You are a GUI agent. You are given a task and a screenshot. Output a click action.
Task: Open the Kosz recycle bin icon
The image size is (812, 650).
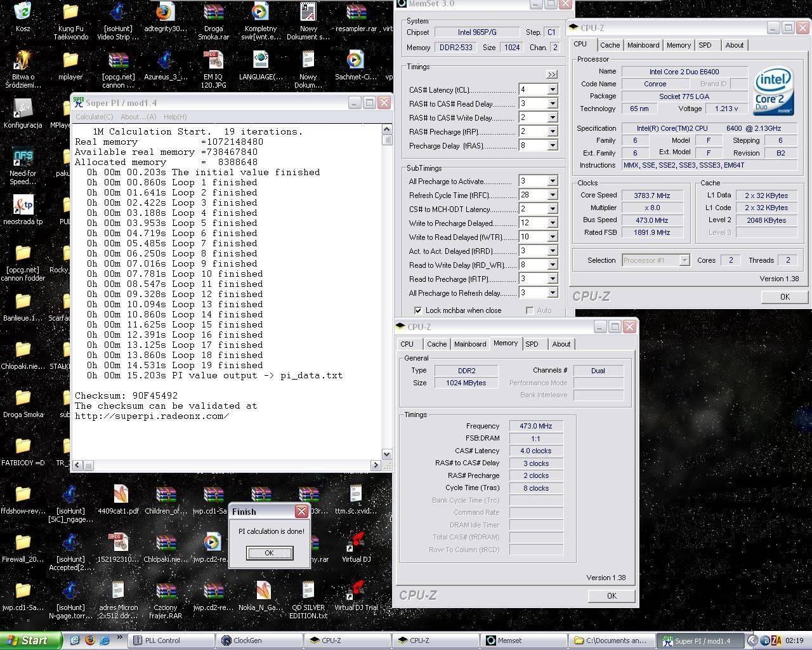pyautogui.click(x=23, y=11)
